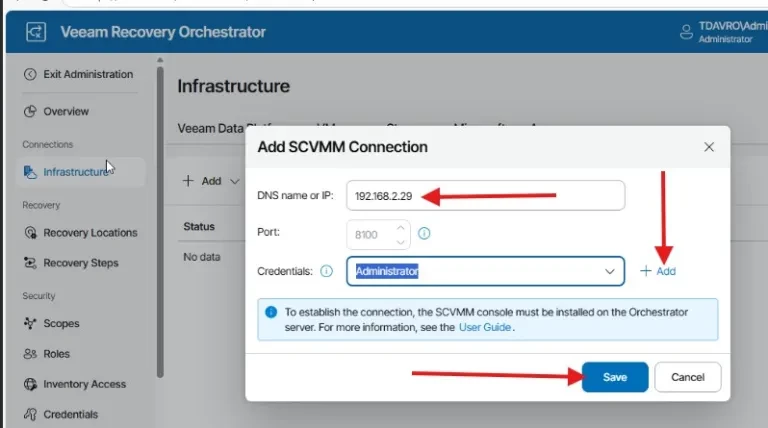The image size is (768, 428).
Task: Open Credentials page in sidebar
Action: 70,414
